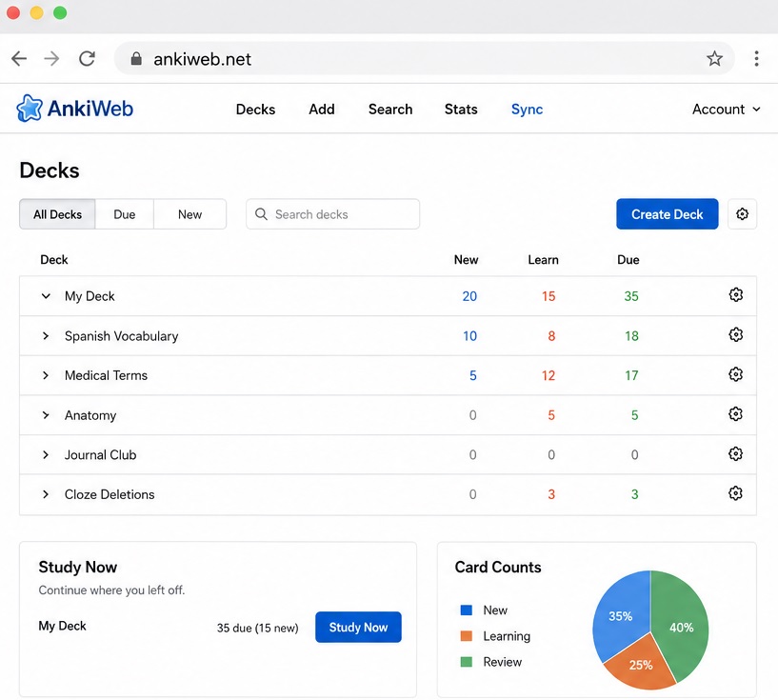The width and height of the screenshot is (778, 700).
Task: Click the New column header
Action: [x=466, y=259]
